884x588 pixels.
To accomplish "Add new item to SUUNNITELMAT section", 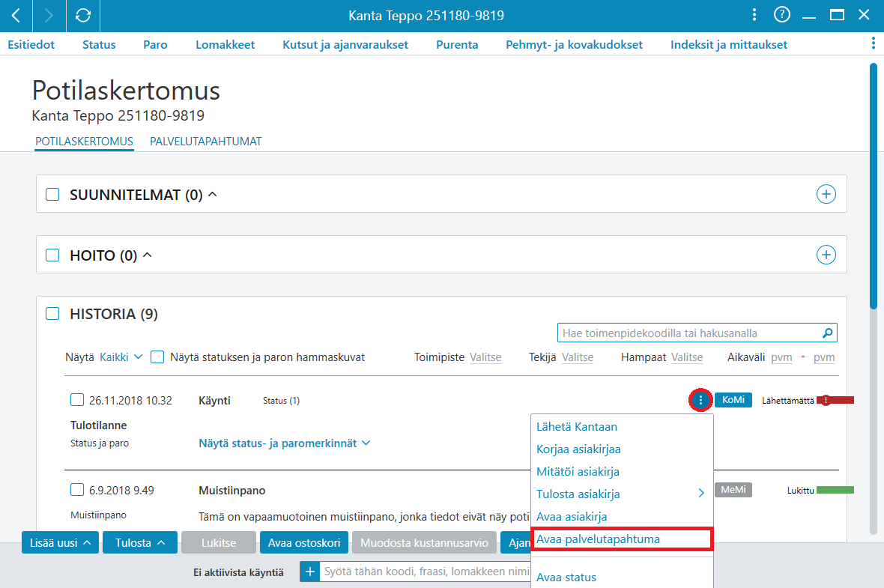I will 826,195.
